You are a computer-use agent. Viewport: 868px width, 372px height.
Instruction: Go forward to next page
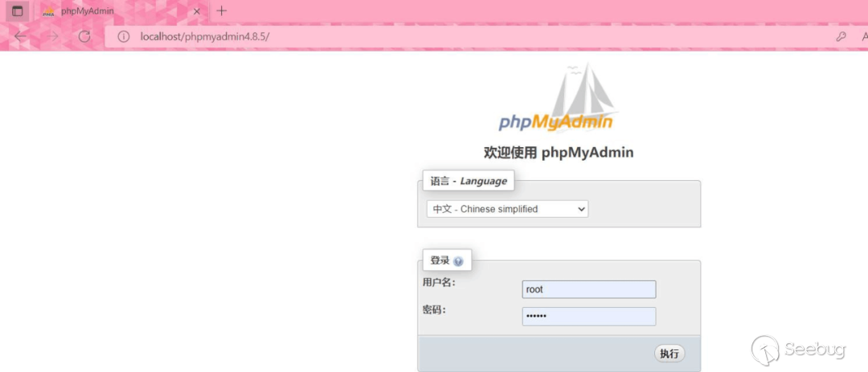click(52, 37)
